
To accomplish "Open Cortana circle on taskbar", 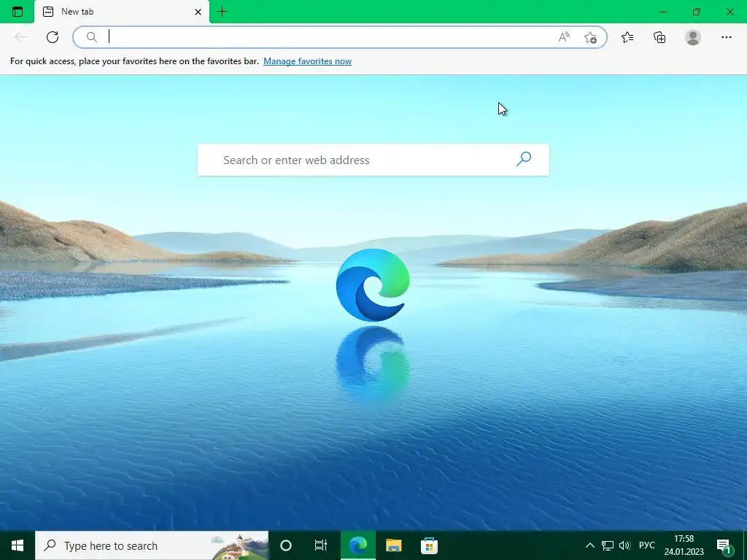I will click(286, 545).
